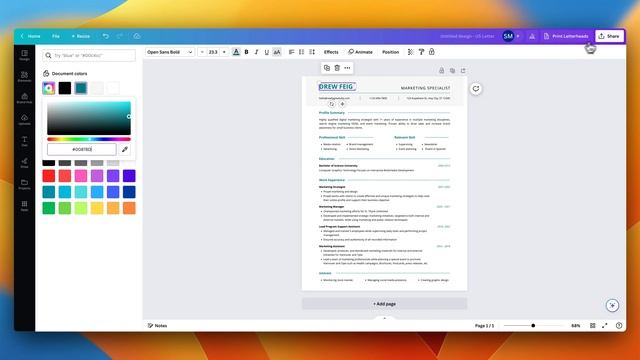640x360 pixels.
Task: Toggle bold formatting
Action: [x=247, y=52]
